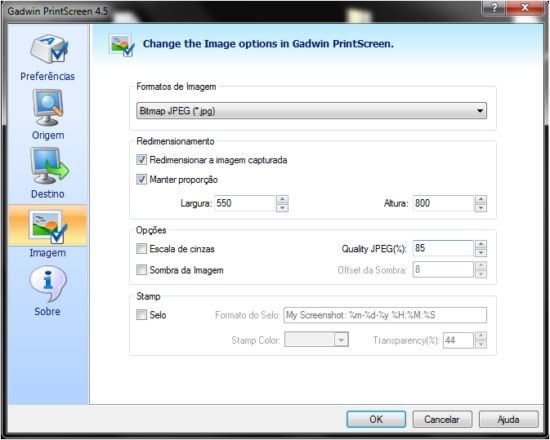
Task: Increase Largura value with up arrow
Action: click(x=282, y=199)
